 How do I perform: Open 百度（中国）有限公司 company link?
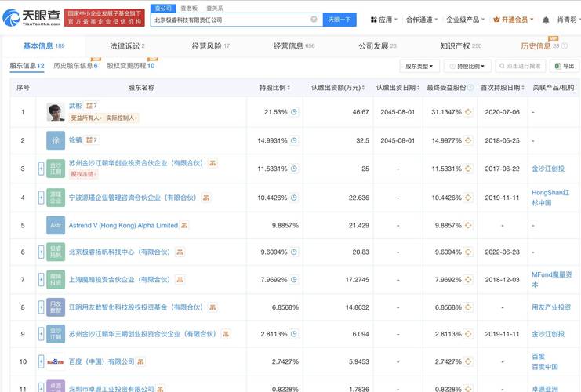click(101, 361)
